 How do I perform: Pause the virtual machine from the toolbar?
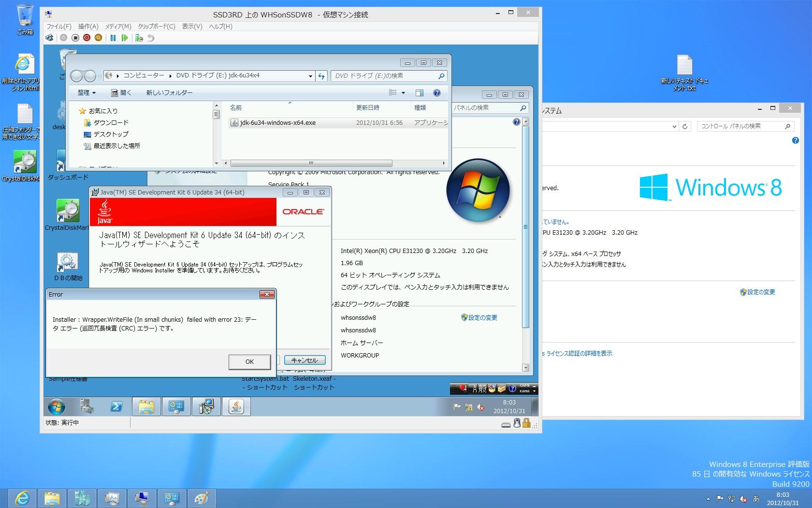tap(113, 38)
